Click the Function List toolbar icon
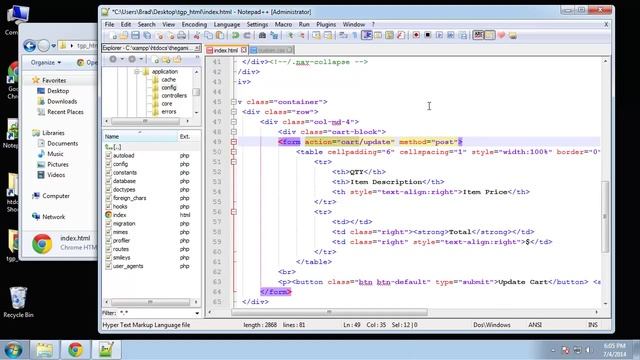This screenshot has height=360, width=640. 401,36
